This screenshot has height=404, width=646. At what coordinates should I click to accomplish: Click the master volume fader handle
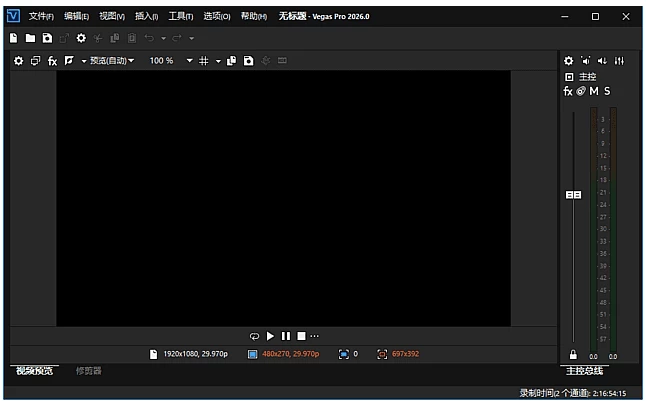(x=573, y=195)
